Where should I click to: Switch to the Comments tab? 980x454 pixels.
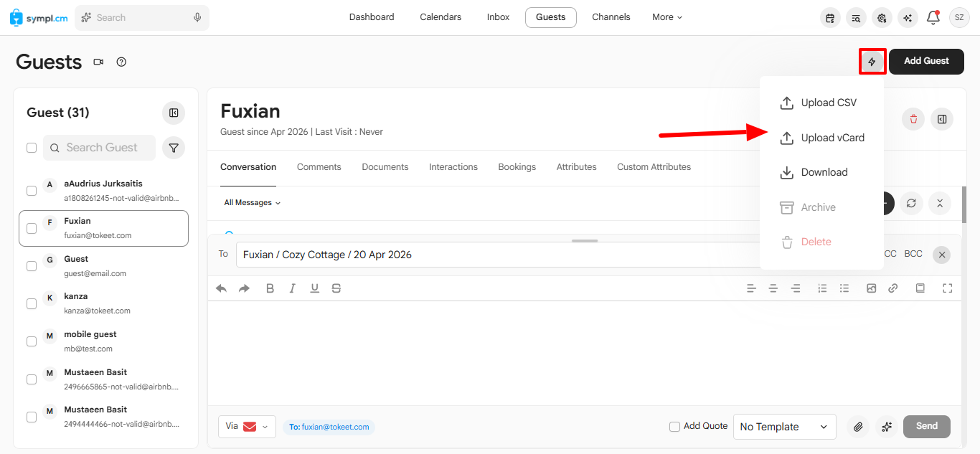(x=319, y=167)
